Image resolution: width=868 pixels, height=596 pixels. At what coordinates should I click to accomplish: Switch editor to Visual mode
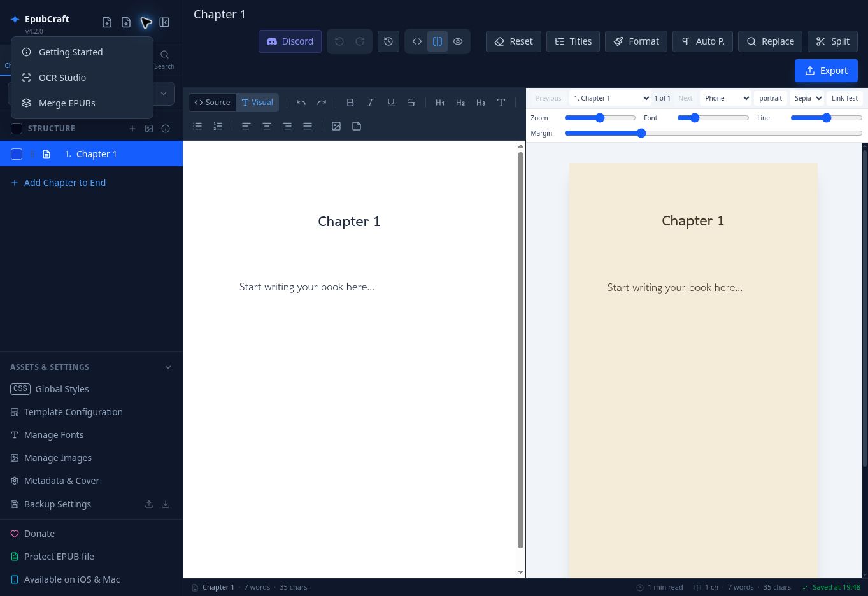click(257, 103)
